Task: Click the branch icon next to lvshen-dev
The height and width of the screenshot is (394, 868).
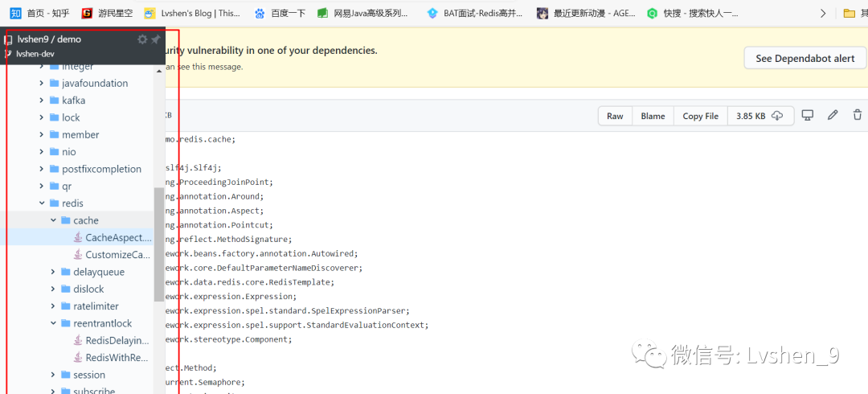Action: point(8,54)
